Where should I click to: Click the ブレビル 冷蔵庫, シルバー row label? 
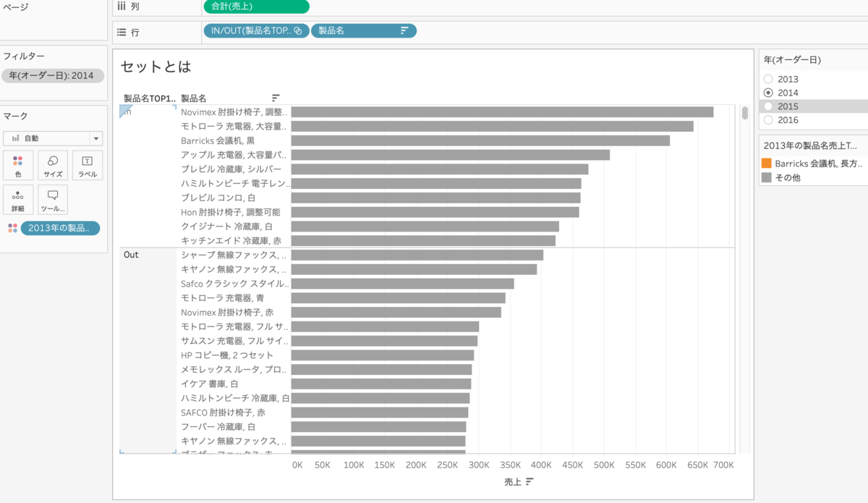[x=231, y=169]
